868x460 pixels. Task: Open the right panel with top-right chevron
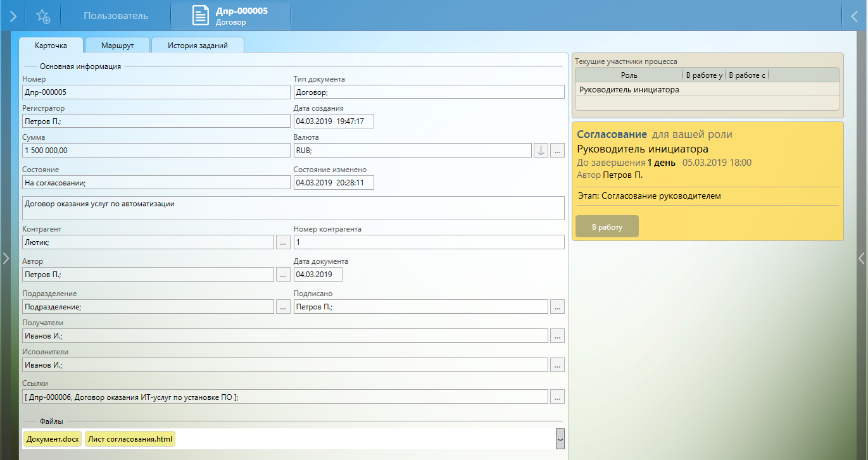[x=855, y=16]
